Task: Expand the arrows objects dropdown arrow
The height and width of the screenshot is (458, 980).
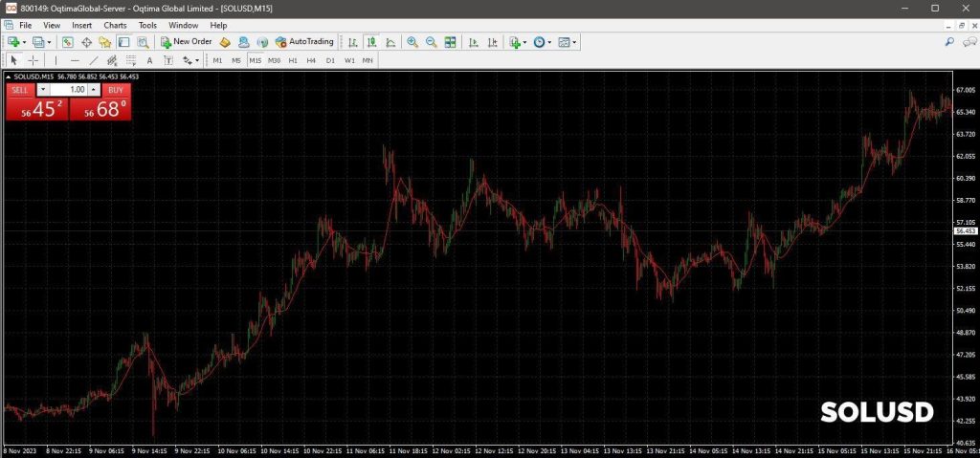Action: click(x=197, y=60)
